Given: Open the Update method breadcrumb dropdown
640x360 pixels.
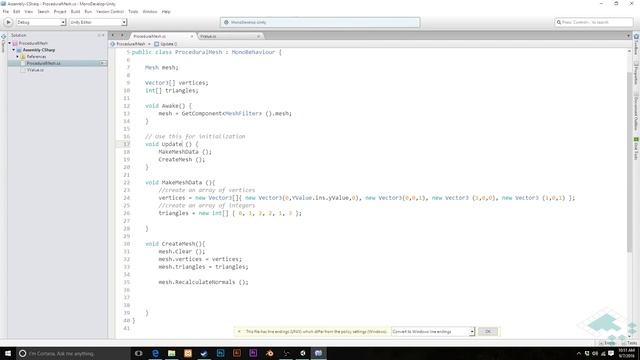Looking at the screenshot, I should click(166, 44).
